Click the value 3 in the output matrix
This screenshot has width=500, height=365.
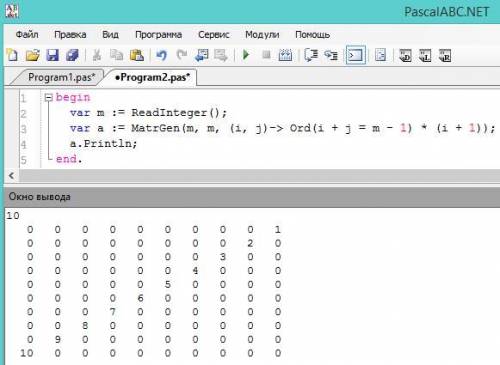[x=223, y=257]
